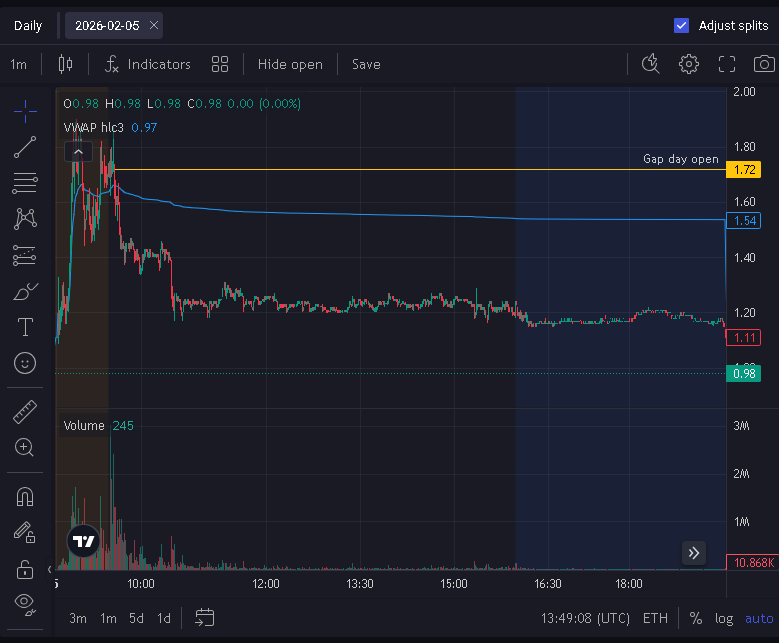Collapse the drawing toolbar arrow
The image size is (779, 643).
pyautogui.click(x=49, y=569)
